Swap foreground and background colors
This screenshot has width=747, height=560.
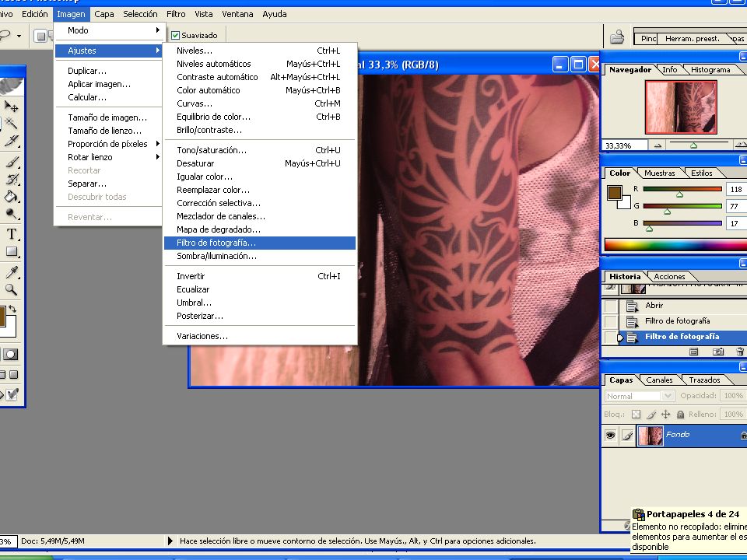(12, 309)
